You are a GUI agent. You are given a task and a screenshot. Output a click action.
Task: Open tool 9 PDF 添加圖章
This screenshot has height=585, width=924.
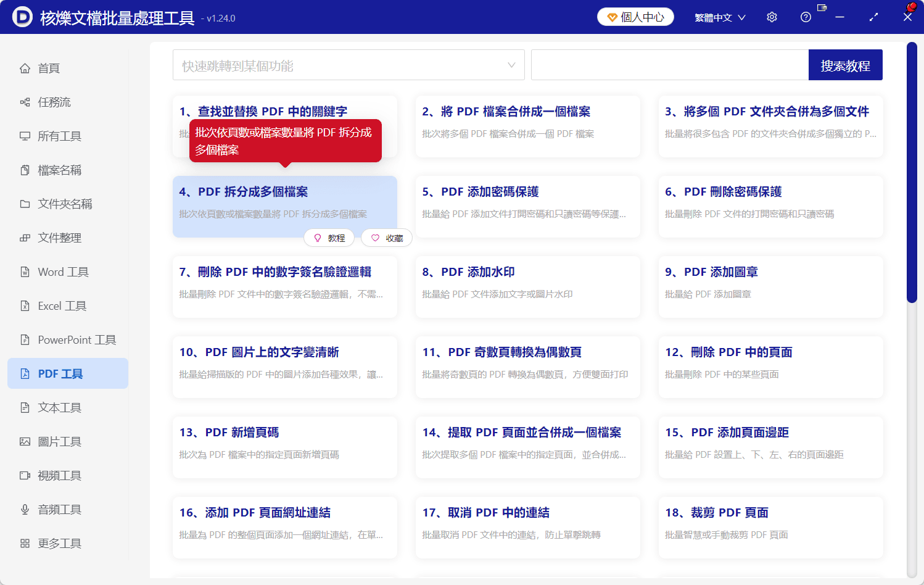tap(771, 287)
